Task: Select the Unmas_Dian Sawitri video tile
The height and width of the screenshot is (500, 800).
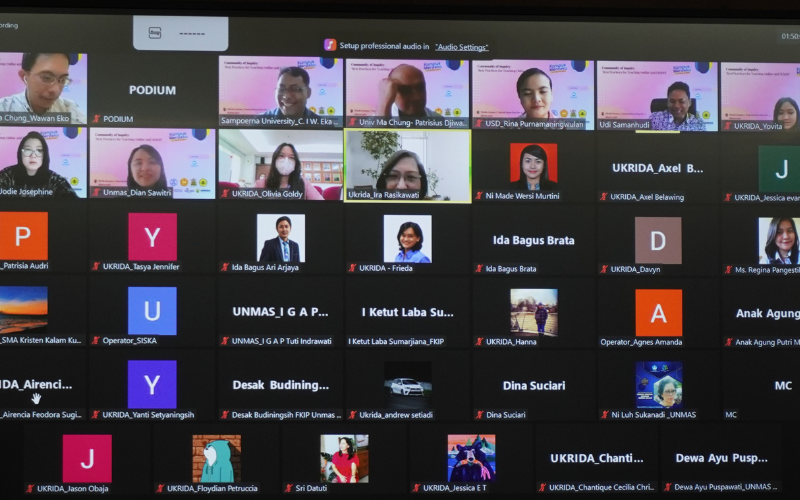Action: tap(152, 163)
